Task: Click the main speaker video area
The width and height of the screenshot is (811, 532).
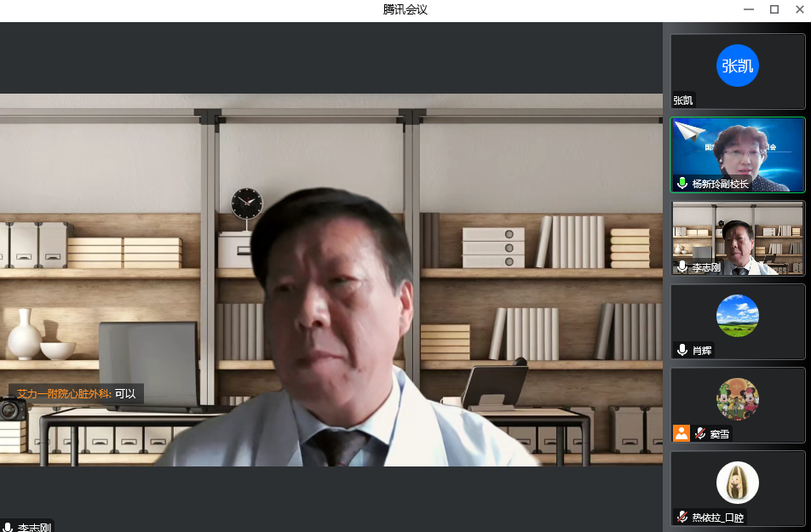Action: click(331, 281)
